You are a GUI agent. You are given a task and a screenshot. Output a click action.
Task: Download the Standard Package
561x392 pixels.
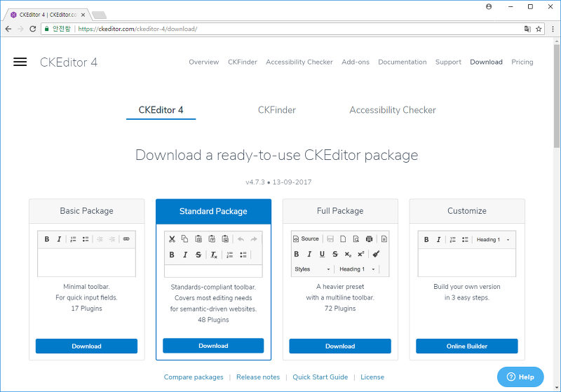click(x=213, y=346)
